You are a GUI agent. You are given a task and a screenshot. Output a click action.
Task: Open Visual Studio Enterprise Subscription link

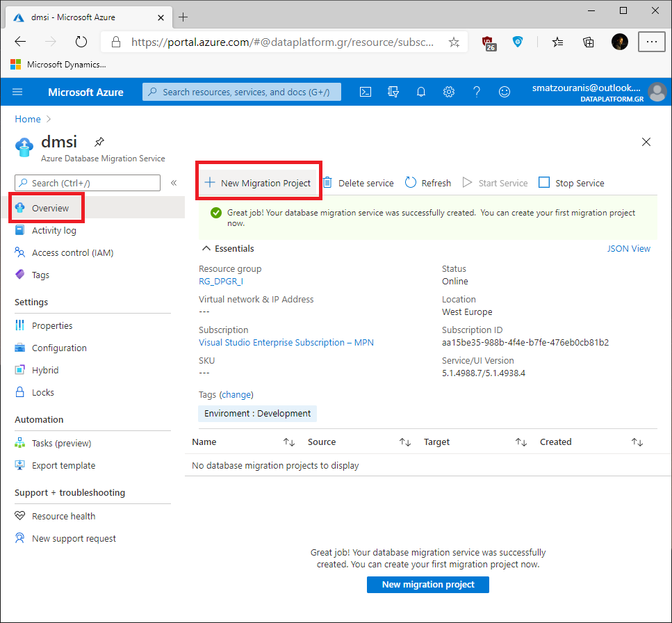point(286,343)
